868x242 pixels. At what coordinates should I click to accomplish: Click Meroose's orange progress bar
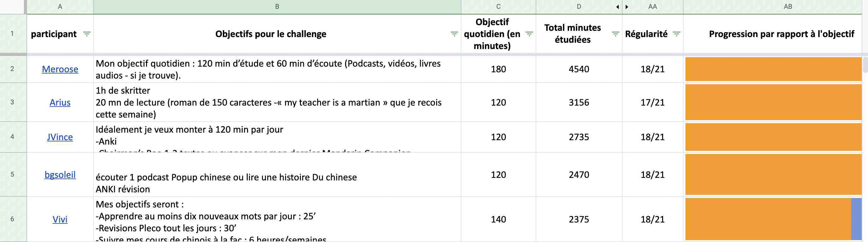point(773,69)
